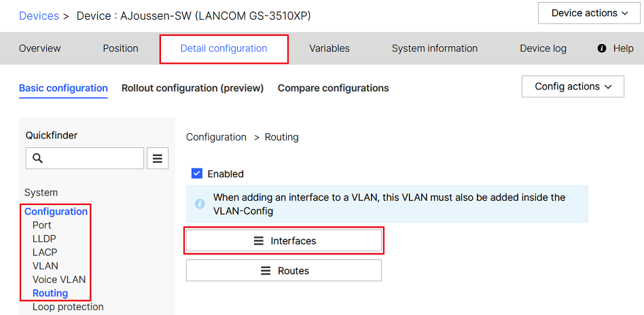Viewport: 644px width, 315px height.
Task: Uncheck the Enabled routing checkbox
Action: coord(197,174)
